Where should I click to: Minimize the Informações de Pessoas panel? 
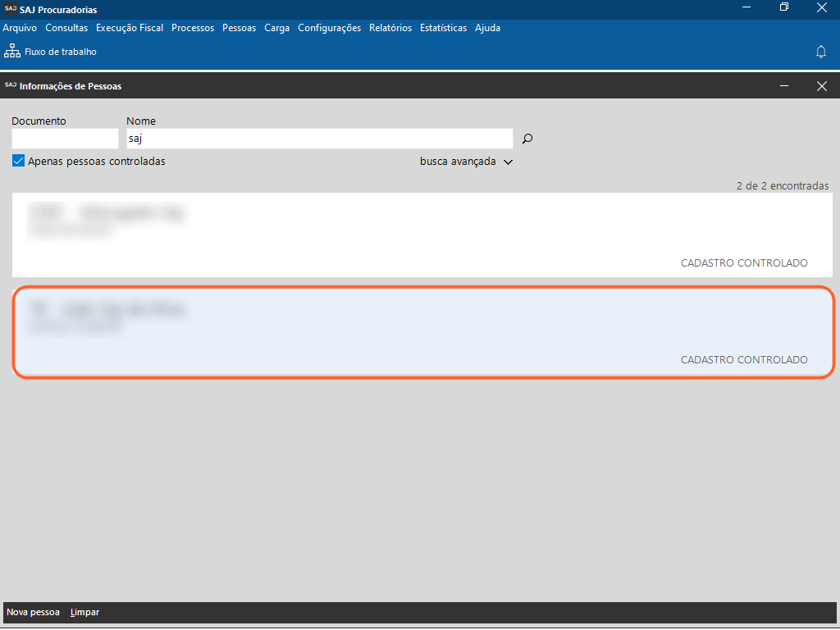pos(785,86)
